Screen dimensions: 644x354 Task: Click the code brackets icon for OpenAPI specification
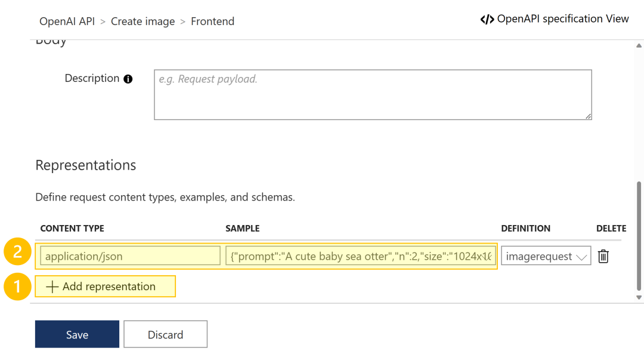[x=487, y=19]
